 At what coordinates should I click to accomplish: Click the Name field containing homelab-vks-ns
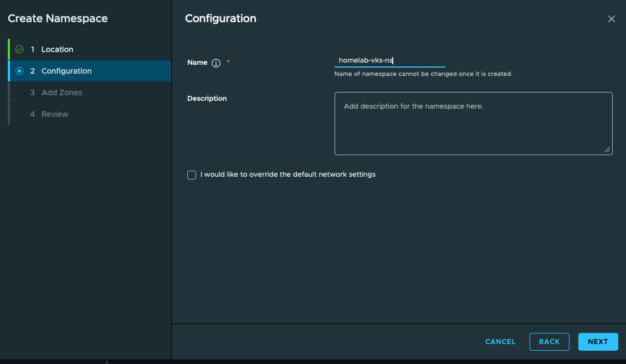389,60
